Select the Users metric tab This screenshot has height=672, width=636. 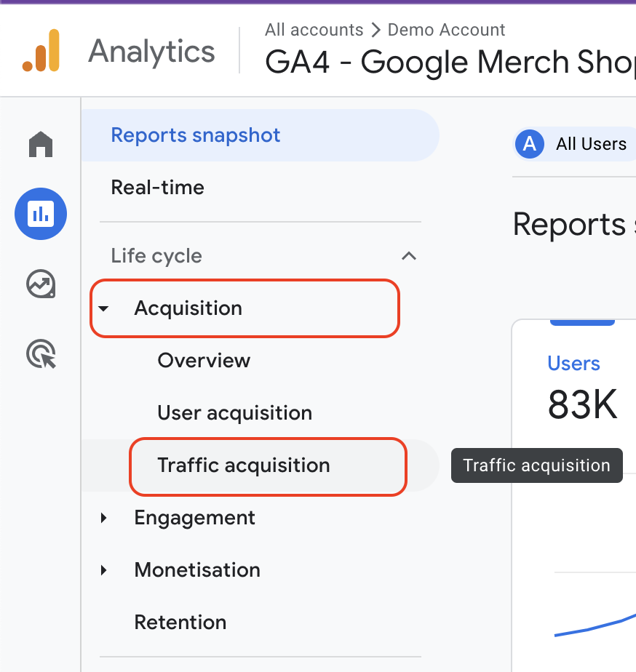click(x=573, y=364)
